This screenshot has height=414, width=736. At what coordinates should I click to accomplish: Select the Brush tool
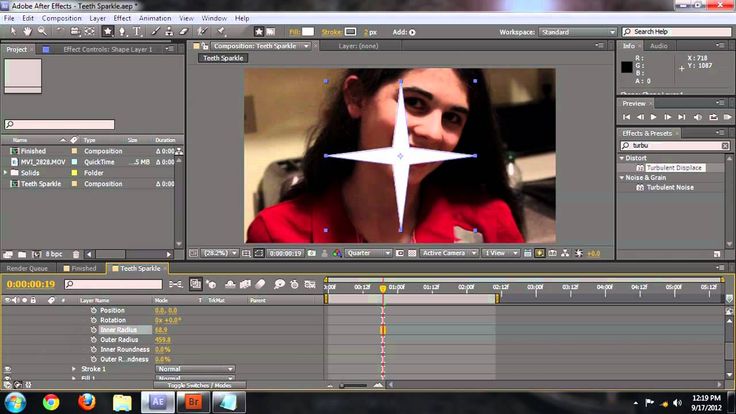click(155, 31)
